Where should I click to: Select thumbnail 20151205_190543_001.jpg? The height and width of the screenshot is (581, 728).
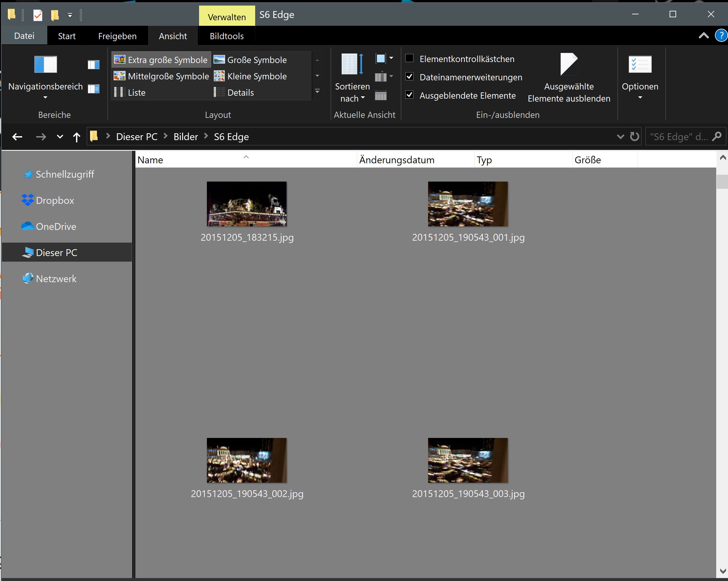(x=468, y=204)
